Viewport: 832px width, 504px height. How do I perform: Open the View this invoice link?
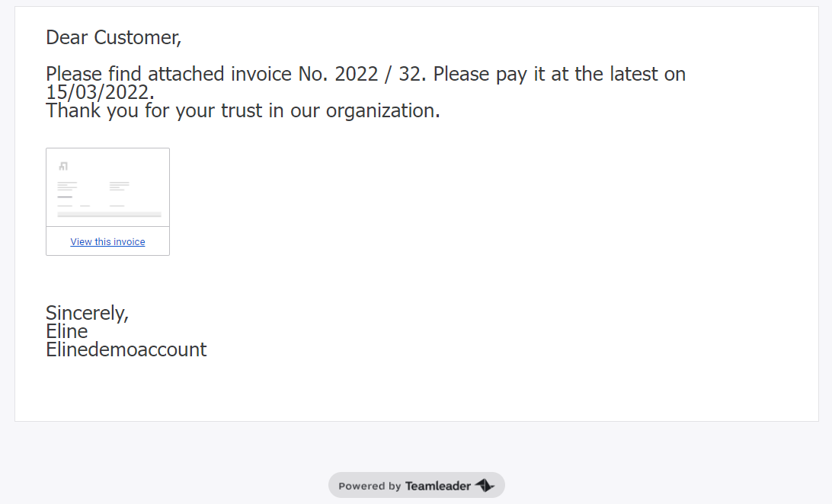click(107, 241)
